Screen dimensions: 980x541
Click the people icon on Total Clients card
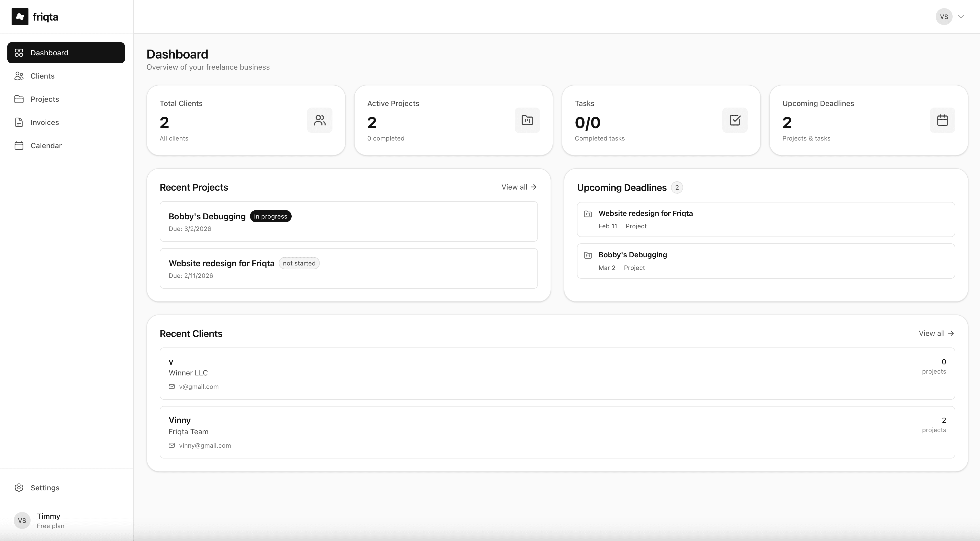pos(320,120)
